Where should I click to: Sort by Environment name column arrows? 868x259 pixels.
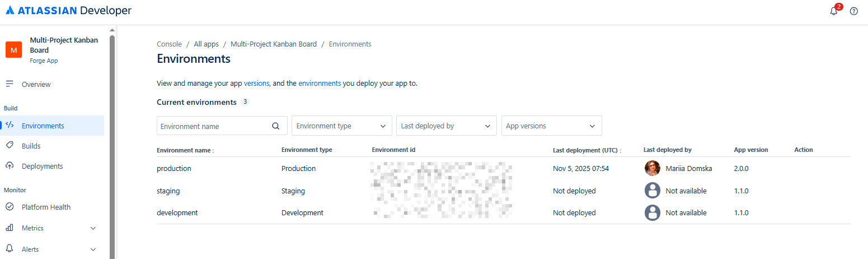(x=213, y=151)
